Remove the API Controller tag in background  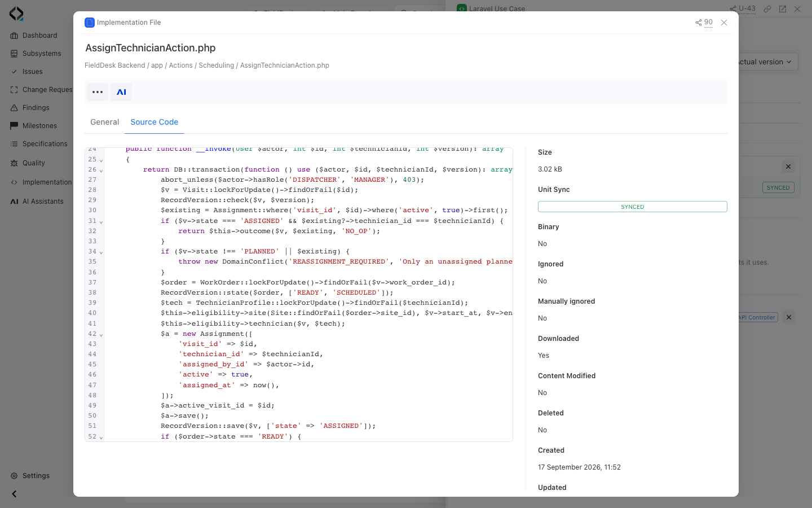click(x=789, y=317)
